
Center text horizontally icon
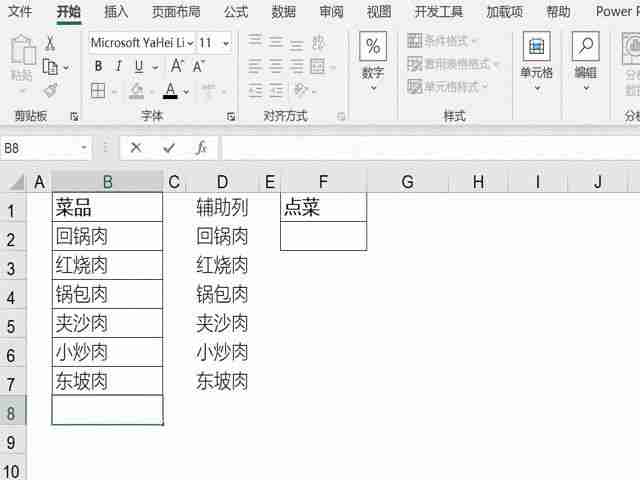(276, 66)
